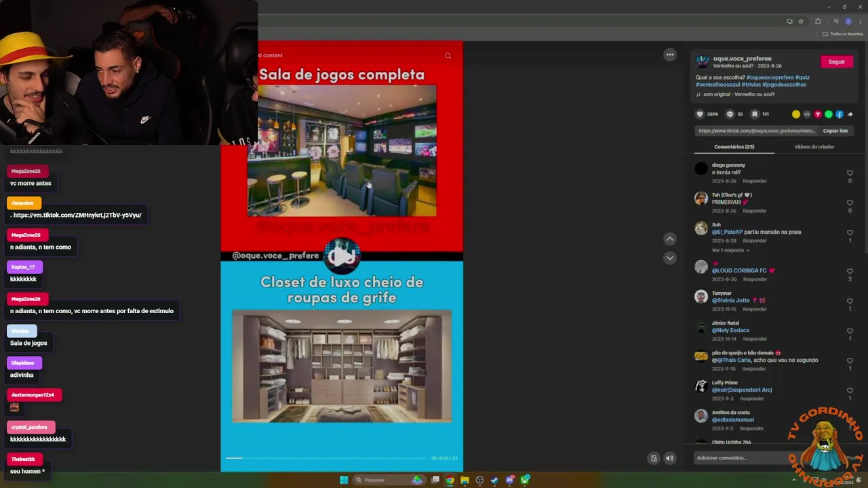This screenshot has height=488, width=868.
Task: Open File Explorer from the taskbar
Action: [465, 480]
